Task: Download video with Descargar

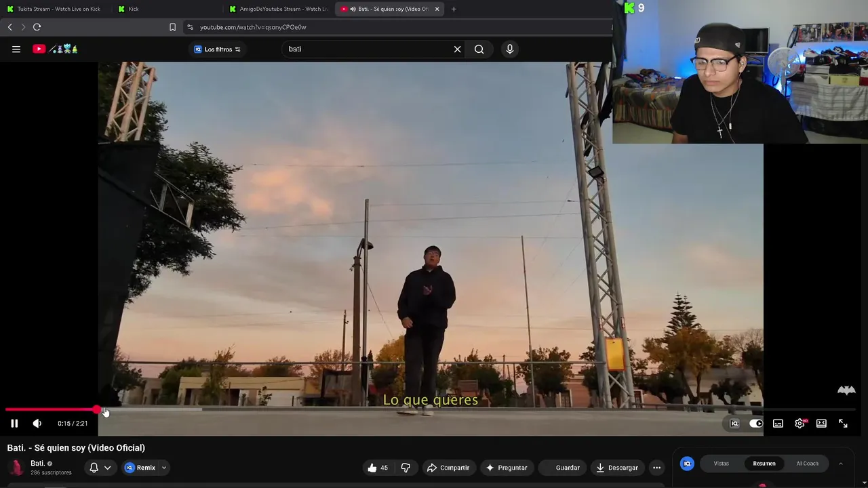Action: [x=617, y=468]
